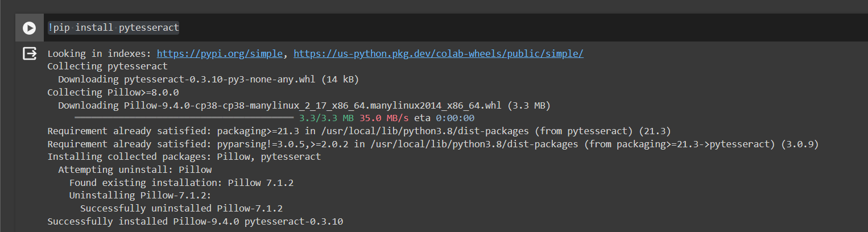The height and width of the screenshot is (232, 868).
Task: Click the Pillow-9.4.0 manylinux whl download line
Action: (304, 105)
